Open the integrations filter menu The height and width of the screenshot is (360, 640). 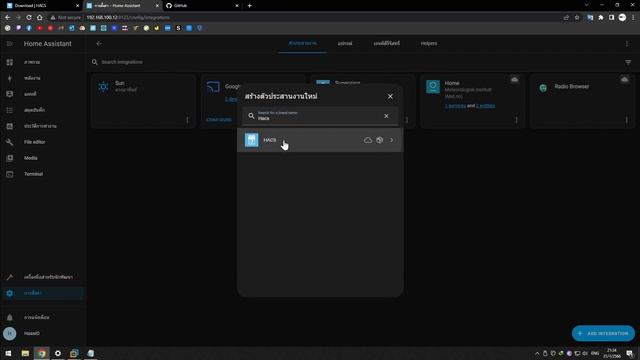click(628, 62)
